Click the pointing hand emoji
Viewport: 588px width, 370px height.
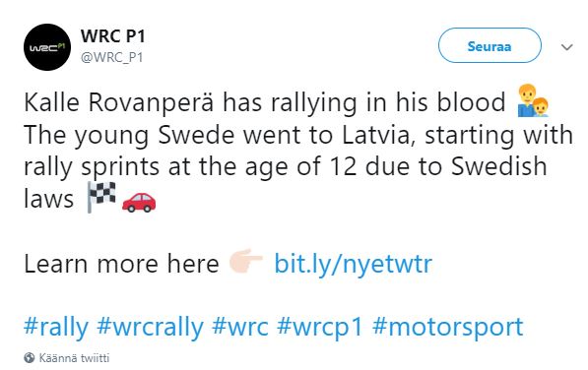pos(246,260)
